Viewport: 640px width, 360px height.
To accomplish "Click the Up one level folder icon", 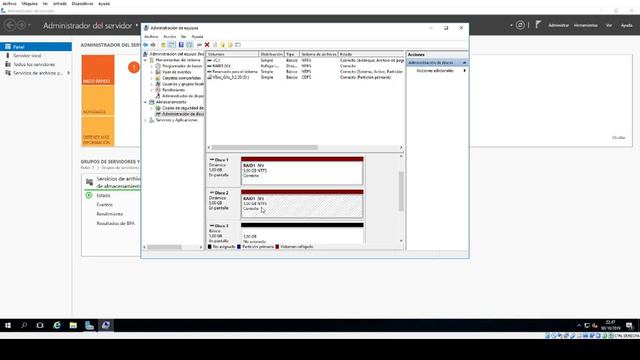I will [164, 45].
